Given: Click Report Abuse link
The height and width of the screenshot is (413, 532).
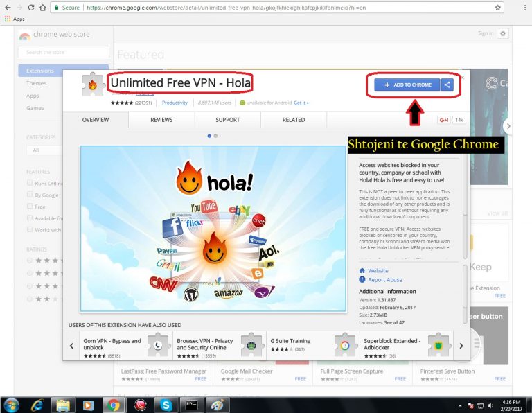Looking at the screenshot, I should [x=385, y=280].
